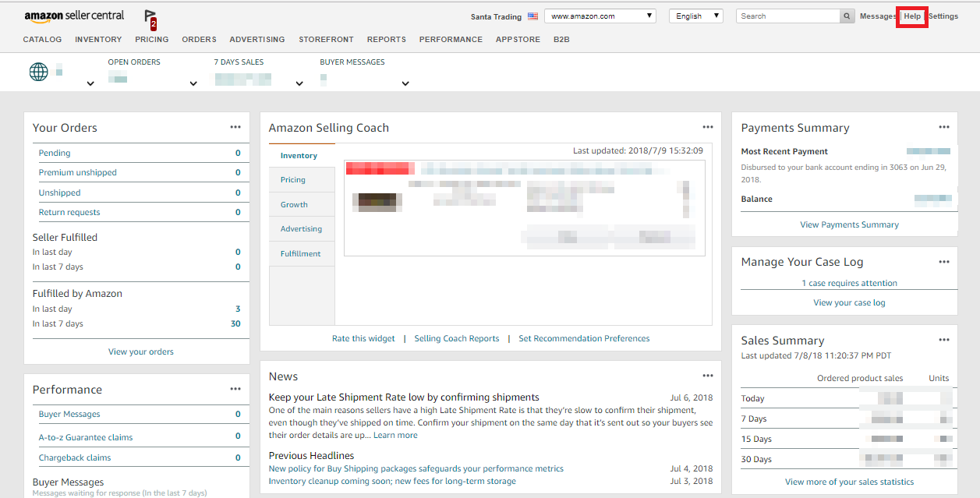Open Premium unshipped orders
This screenshot has height=498, width=980.
[78, 173]
